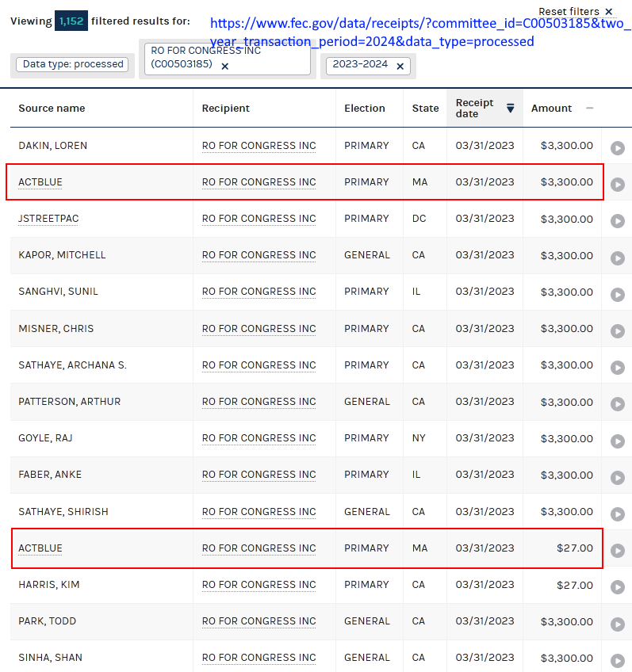Image resolution: width=632 pixels, height=672 pixels.
Task: Open JSTREETPAC source link
Action: (x=48, y=219)
